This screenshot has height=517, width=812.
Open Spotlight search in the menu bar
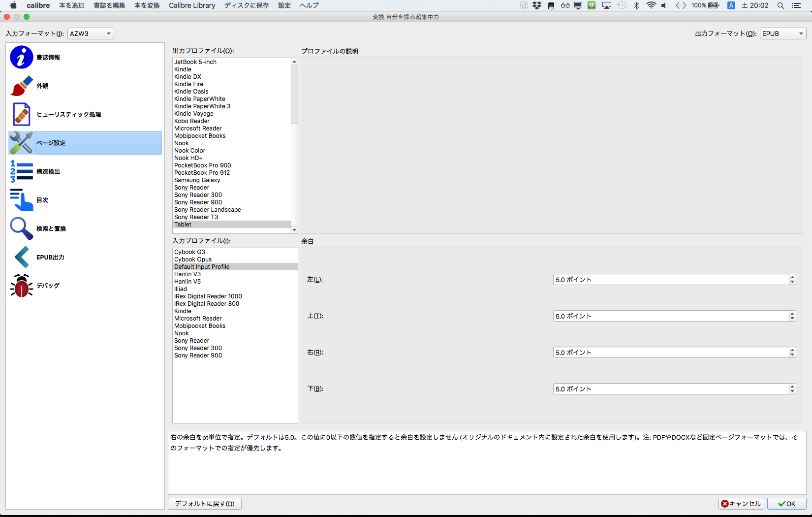point(781,5)
